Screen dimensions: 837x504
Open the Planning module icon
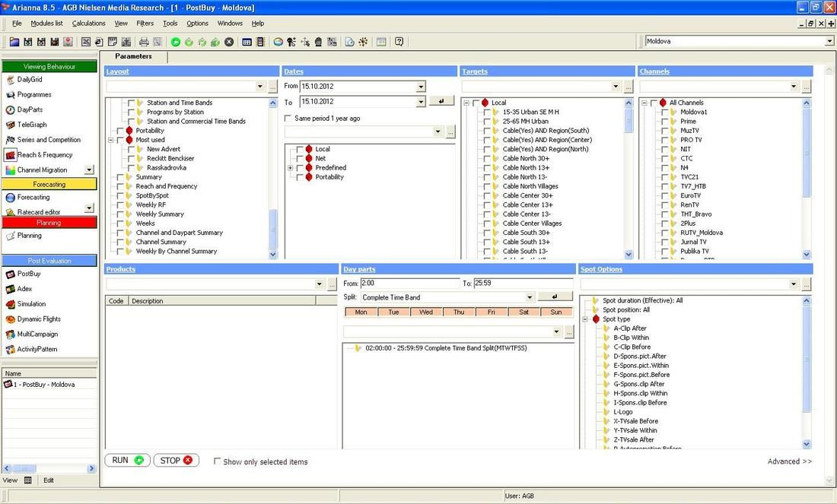coord(10,236)
